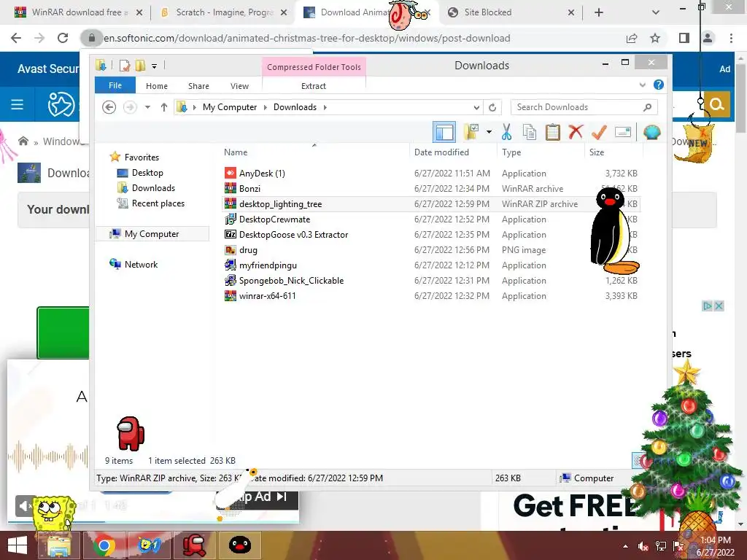Click the orange checkmark Properties icon
Image resolution: width=747 pixels, height=560 pixels.
pyautogui.click(x=599, y=132)
